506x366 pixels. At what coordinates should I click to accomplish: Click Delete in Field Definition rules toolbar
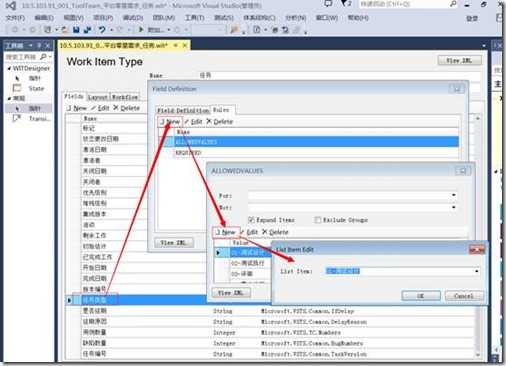click(220, 122)
